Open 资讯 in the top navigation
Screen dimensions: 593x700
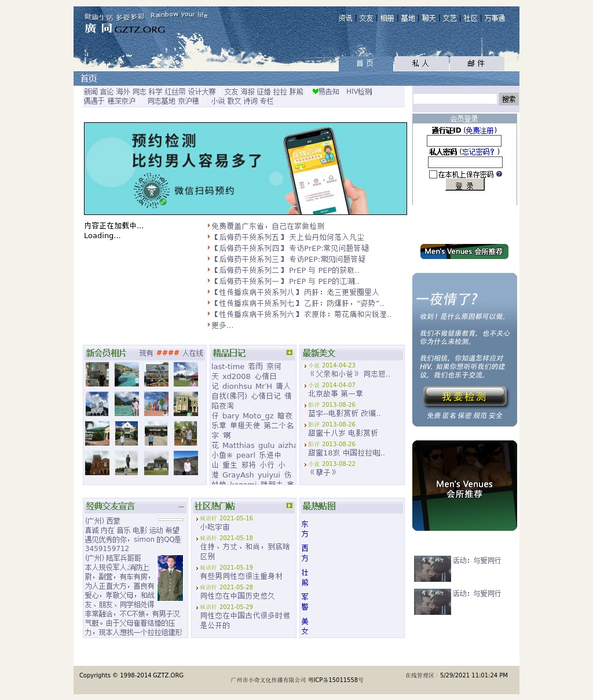tap(346, 18)
